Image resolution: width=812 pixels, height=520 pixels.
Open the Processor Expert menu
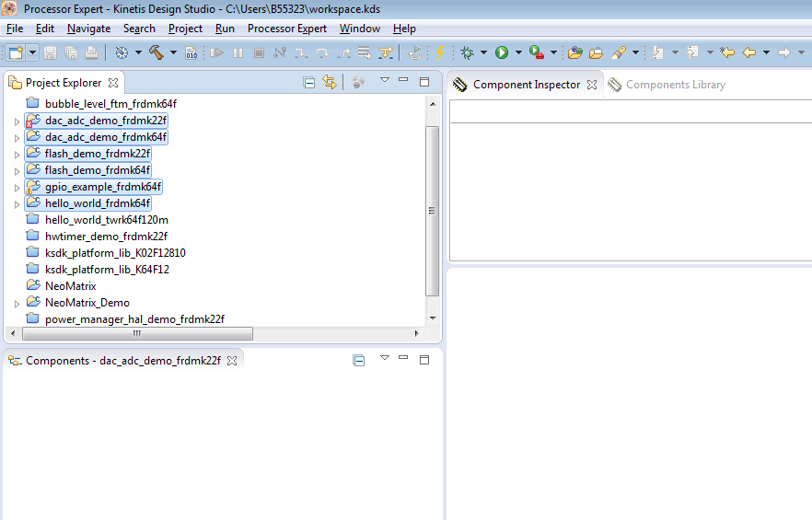[286, 29]
